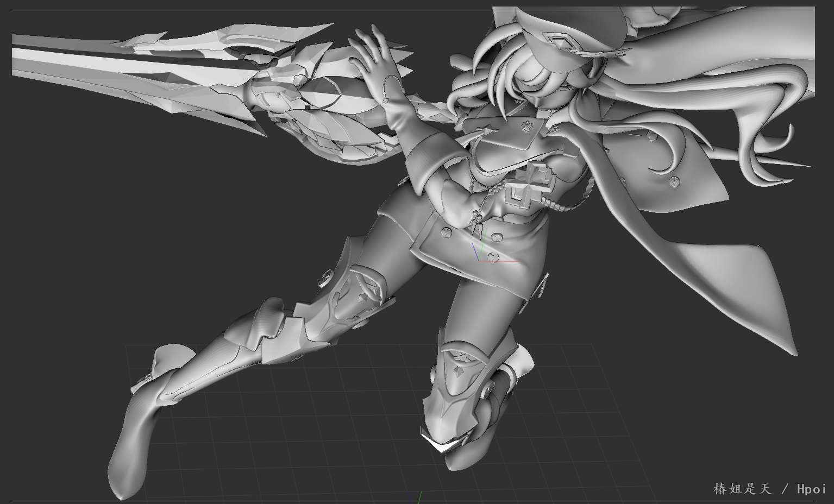
Task: Click the small cross pin on the collar
Action: pyautogui.click(x=525, y=127)
